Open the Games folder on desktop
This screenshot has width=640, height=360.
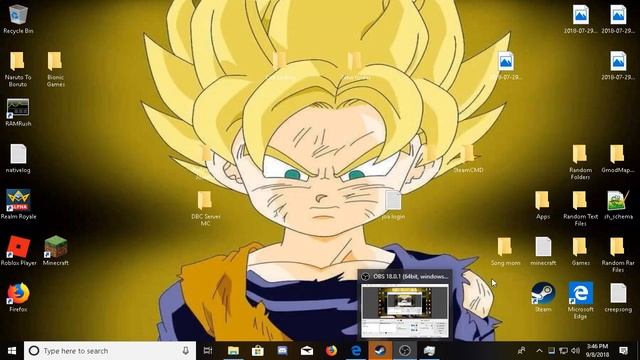click(x=580, y=252)
